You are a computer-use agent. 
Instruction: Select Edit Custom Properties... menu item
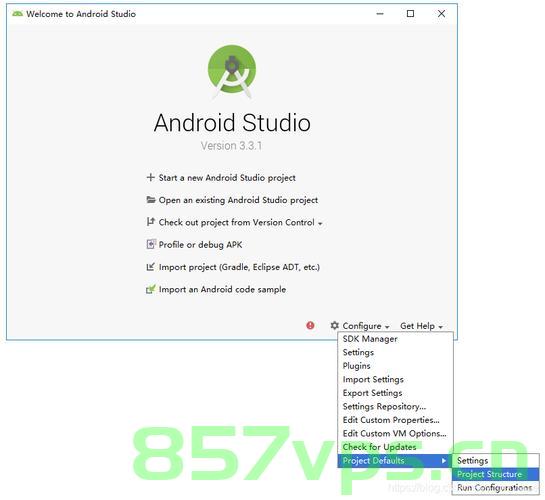pos(395,420)
